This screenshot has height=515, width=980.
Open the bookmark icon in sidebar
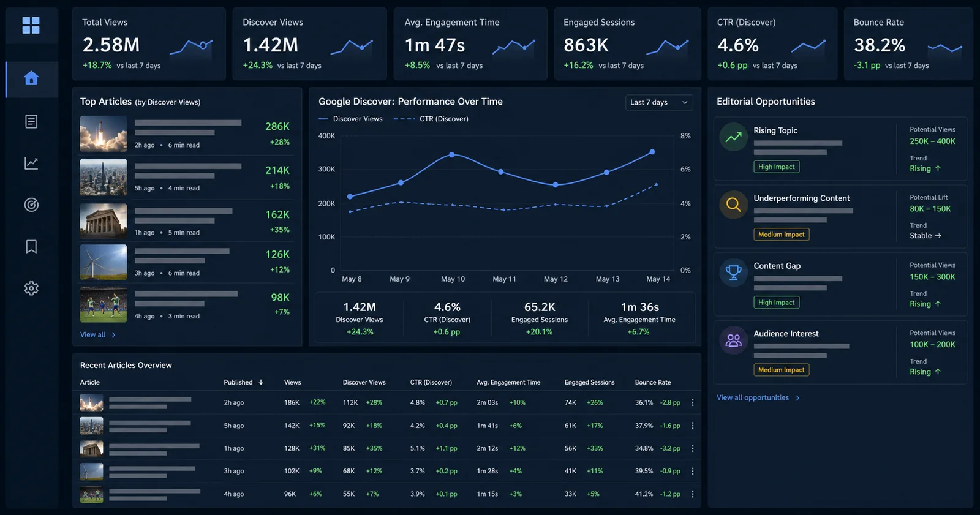click(31, 246)
